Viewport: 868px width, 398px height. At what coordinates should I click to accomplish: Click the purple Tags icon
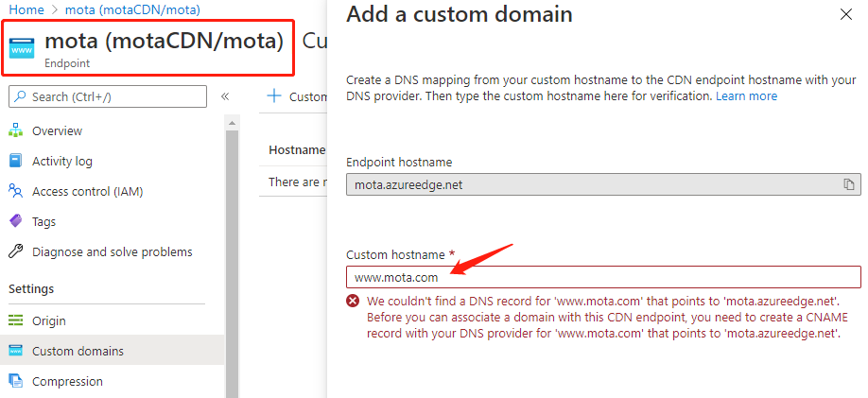tap(16, 221)
